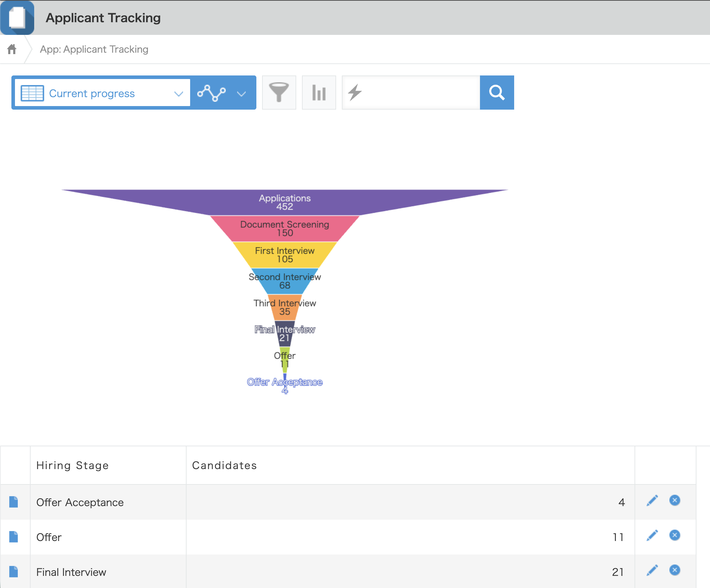Edit the Offer record with the pencil
This screenshot has width=710, height=588.
652,535
